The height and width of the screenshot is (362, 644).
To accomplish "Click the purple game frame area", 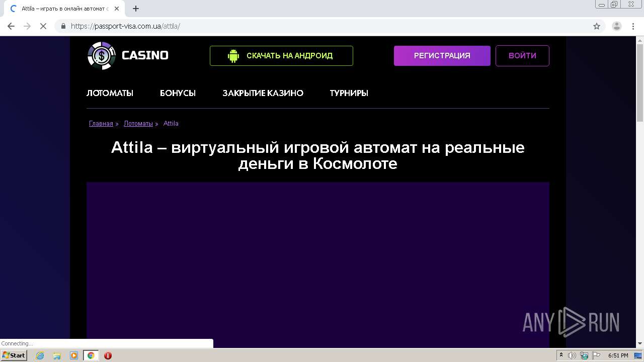I will pos(318,264).
